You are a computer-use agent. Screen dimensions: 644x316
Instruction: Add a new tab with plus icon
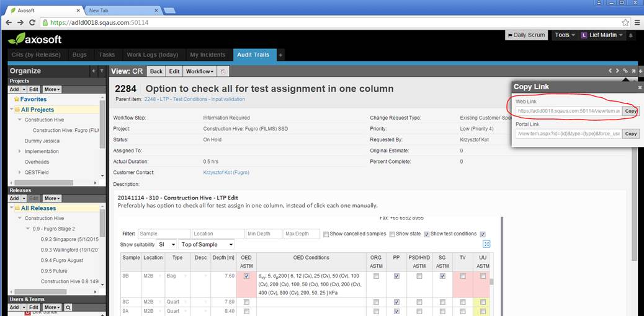pyautogui.click(x=280, y=55)
